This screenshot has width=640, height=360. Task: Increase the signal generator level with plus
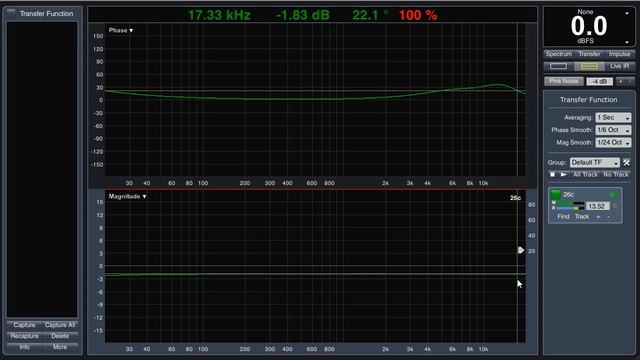pos(621,82)
